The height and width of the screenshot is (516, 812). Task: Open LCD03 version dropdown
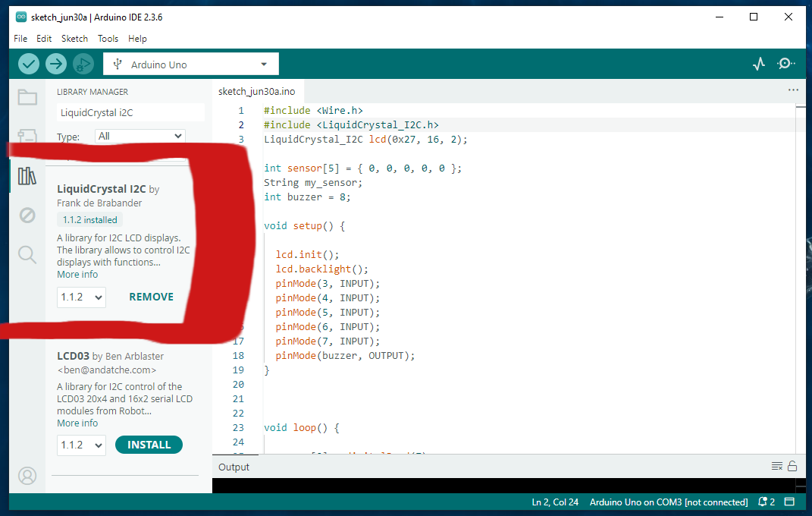[x=81, y=445]
